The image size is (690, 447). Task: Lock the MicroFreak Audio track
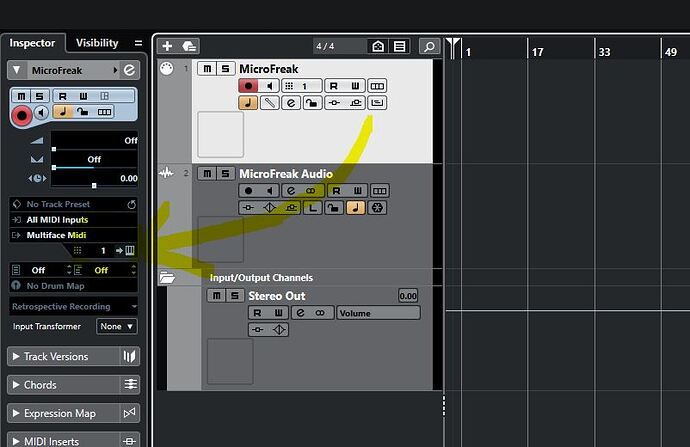334,208
